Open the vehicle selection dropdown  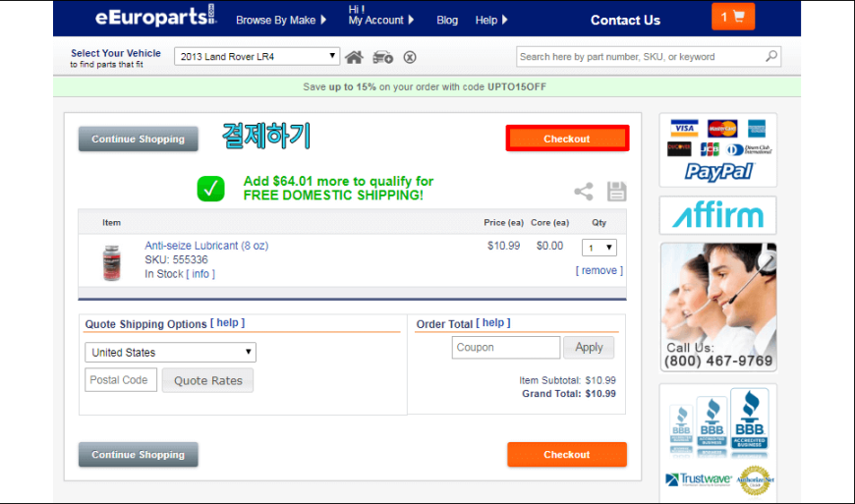tap(256, 56)
